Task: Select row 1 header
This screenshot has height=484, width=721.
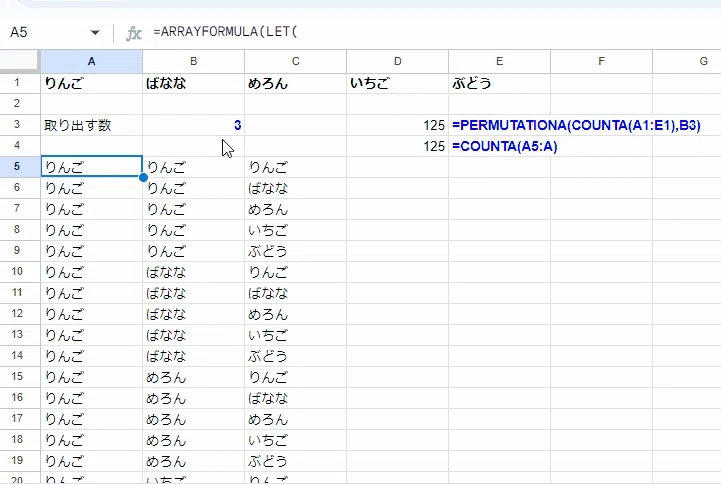Action: pyautogui.click(x=17, y=83)
